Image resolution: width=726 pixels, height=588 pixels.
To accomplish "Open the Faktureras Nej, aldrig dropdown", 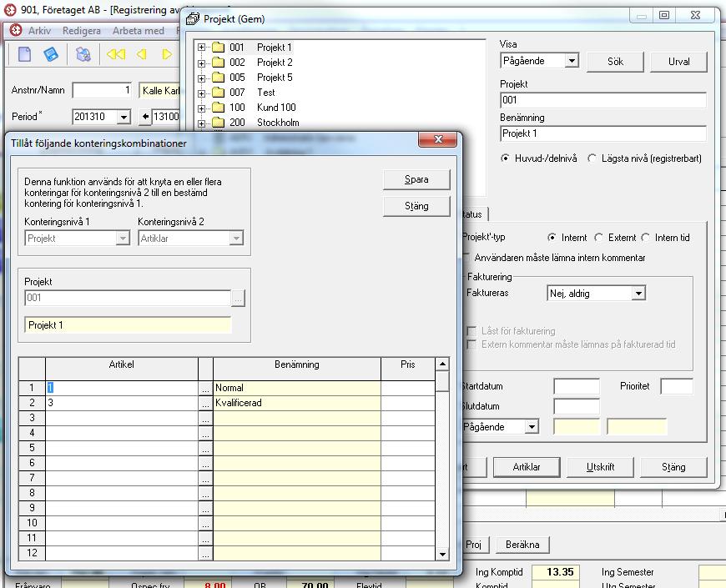I will click(x=638, y=294).
